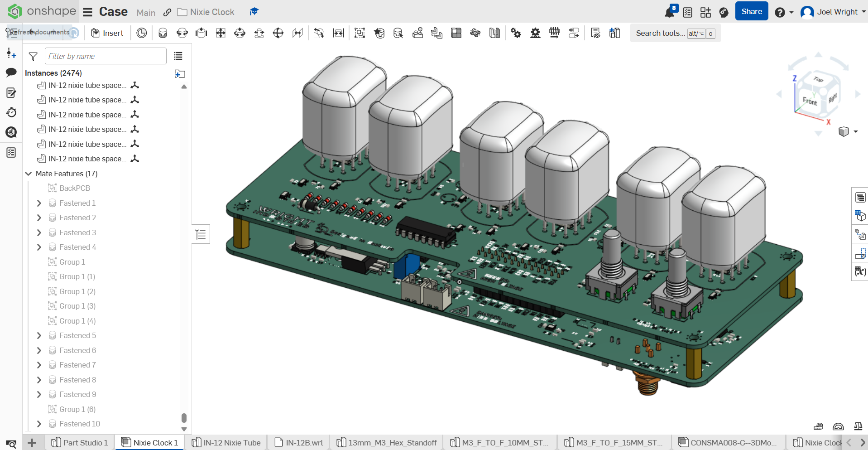
Task: Click the Insert button
Action: point(107,33)
